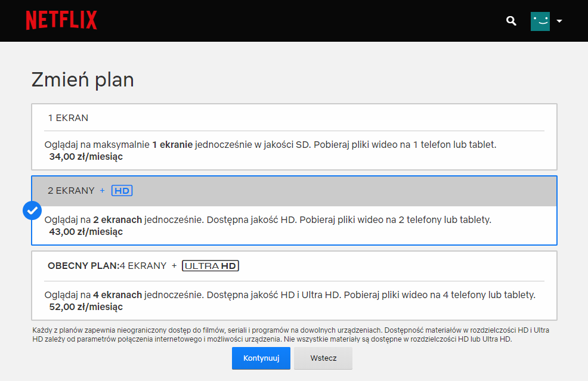Select the 4 EKRANY Ultra HD plan

[x=295, y=286]
